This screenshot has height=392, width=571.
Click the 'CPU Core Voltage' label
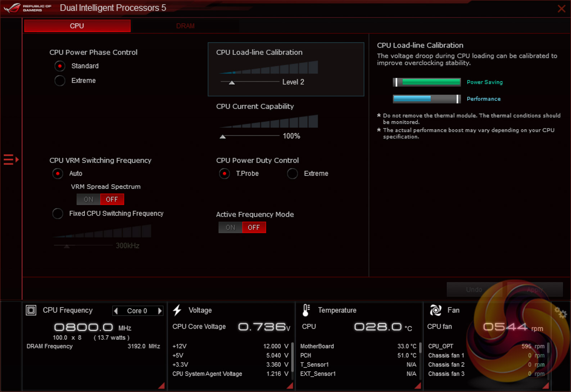click(199, 326)
